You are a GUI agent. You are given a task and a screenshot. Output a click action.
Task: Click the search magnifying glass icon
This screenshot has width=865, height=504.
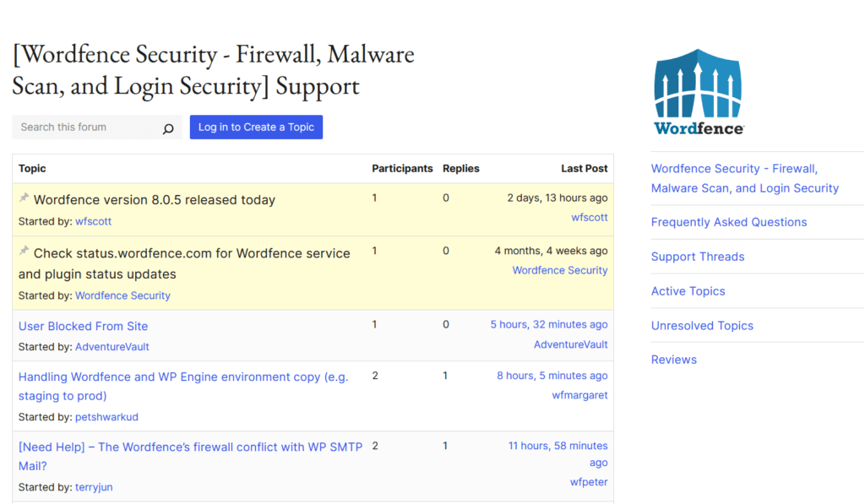pos(167,127)
